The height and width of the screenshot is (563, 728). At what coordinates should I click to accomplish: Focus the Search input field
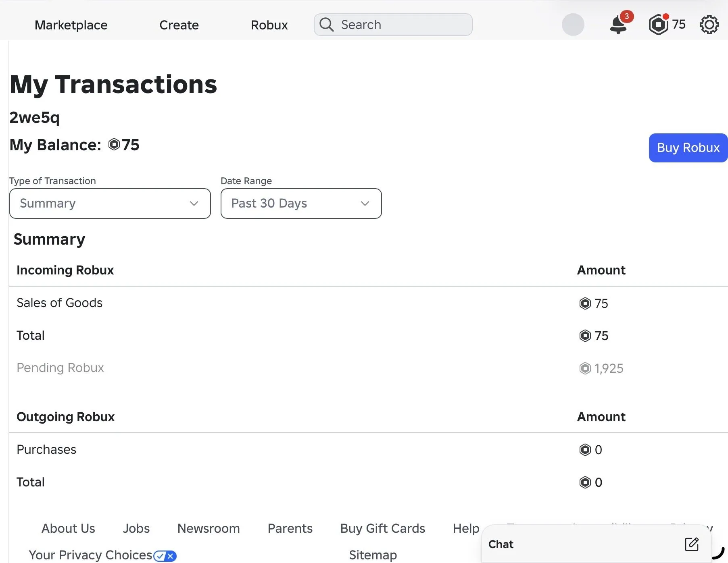[393, 25]
